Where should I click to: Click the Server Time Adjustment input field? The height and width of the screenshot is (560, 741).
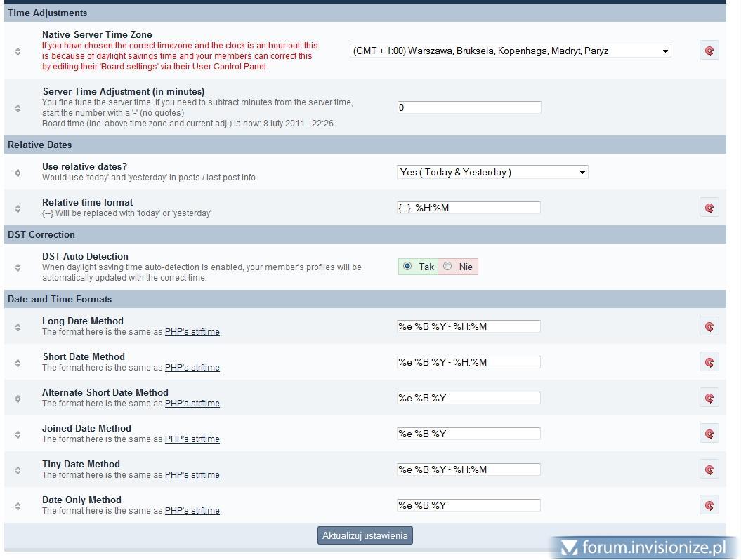coord(468,107)
